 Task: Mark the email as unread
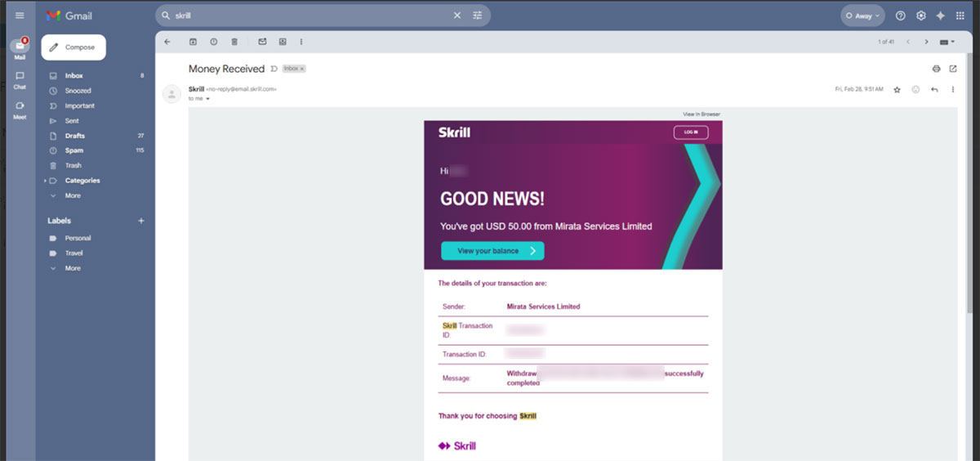262,42
